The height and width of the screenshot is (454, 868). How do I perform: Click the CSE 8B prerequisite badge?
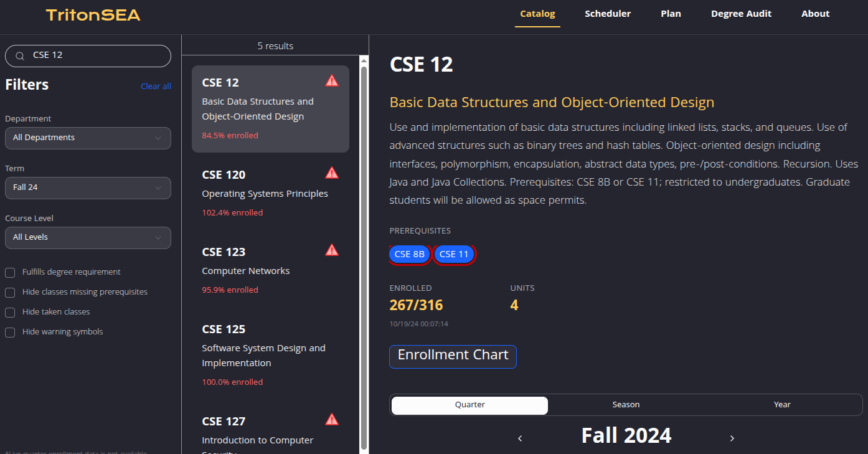(x=410, y=254)
